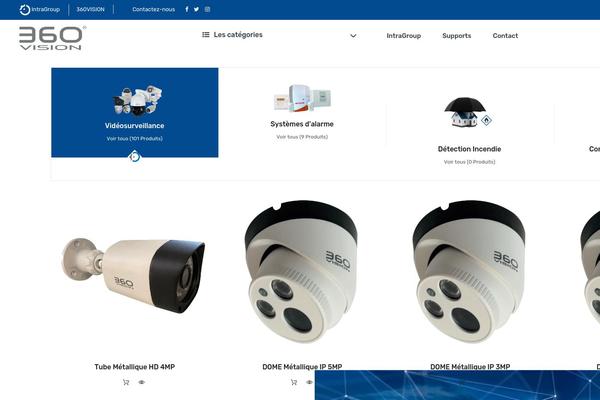Add Tube Métallique HD 4MP to cart

pyautogui.click(x=126, y=382)
